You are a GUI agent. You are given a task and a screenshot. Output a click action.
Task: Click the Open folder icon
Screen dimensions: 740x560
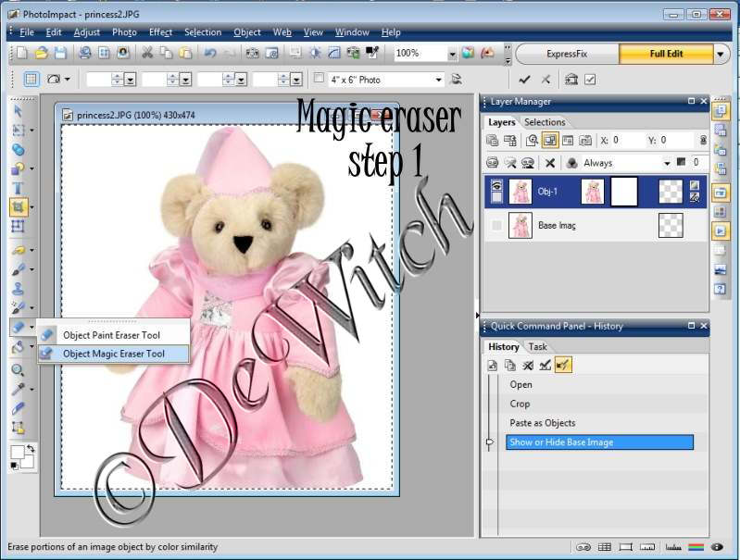(x=41, y=54)
